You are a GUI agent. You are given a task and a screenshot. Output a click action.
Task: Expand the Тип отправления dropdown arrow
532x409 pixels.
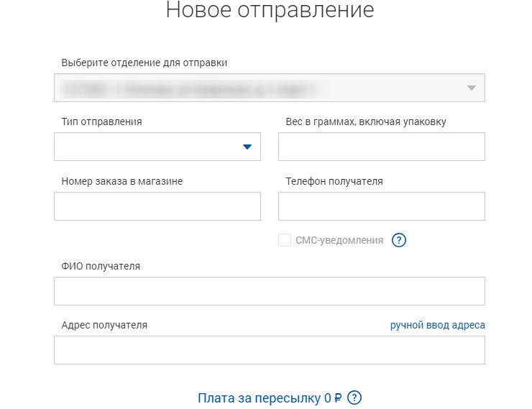[247, 147]
